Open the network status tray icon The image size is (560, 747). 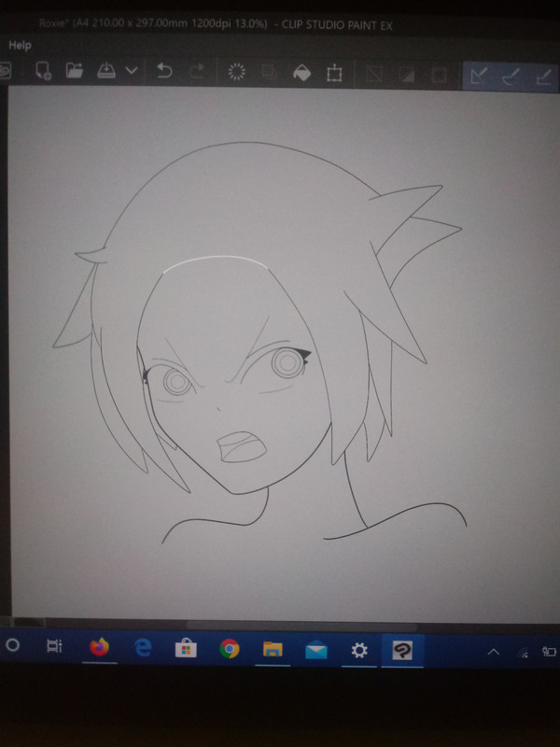(524, 653)
